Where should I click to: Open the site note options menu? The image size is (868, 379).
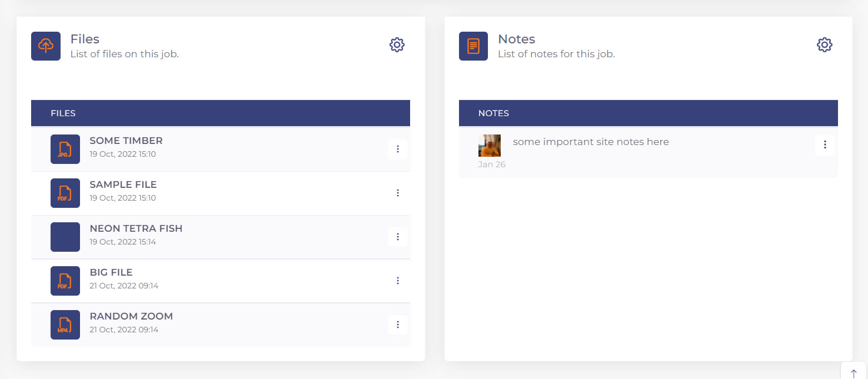point(825,144)
